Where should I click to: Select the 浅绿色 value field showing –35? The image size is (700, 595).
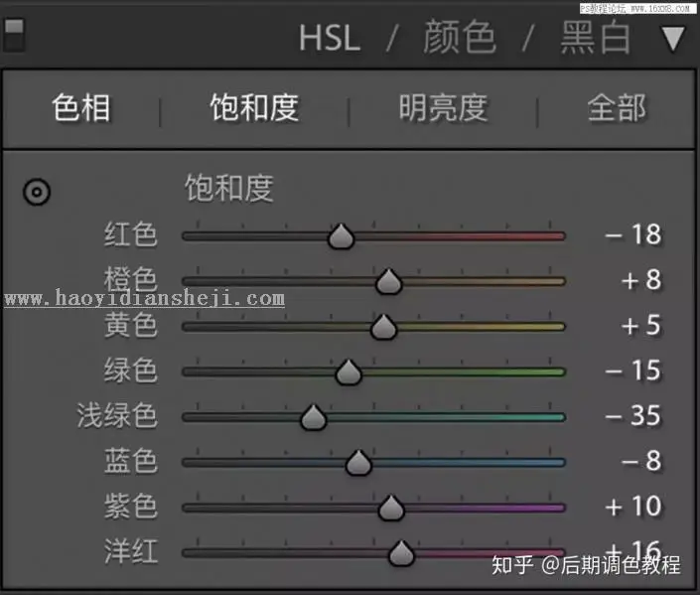pos(633,416)
